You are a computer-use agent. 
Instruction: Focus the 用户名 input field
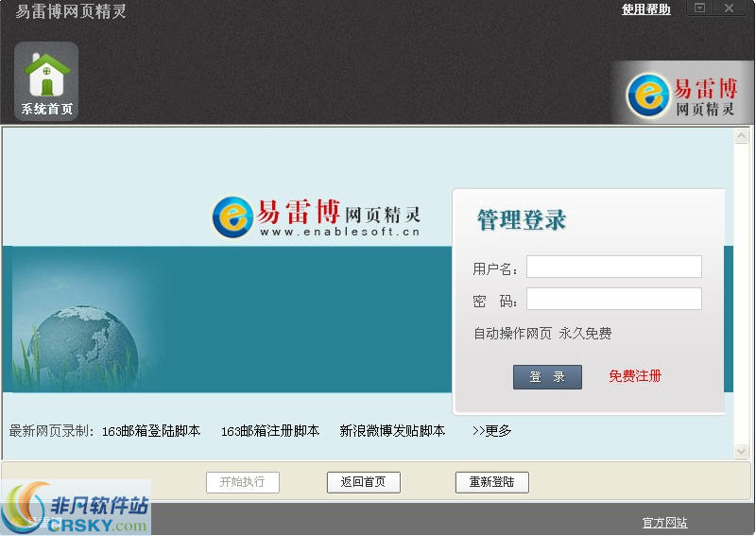click(x=613, y=267)
